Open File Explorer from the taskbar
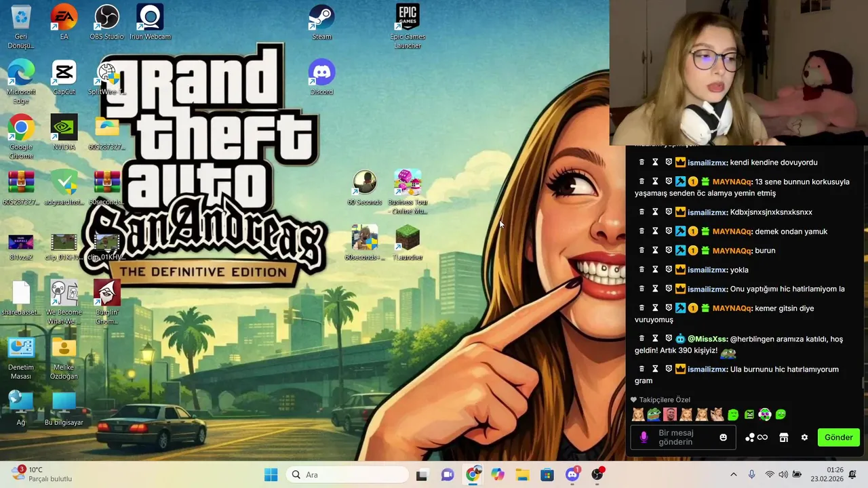 (522, 474)
